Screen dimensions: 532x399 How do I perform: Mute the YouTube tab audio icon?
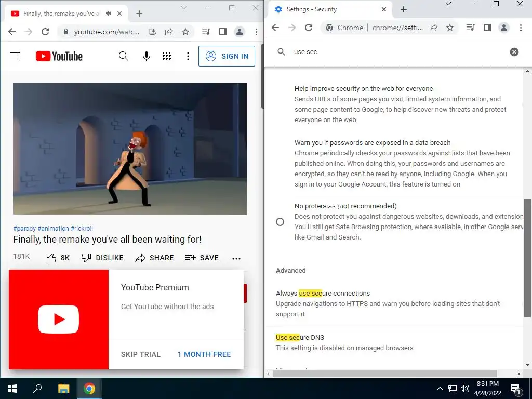pyautogui.click(x=108, y=14)
